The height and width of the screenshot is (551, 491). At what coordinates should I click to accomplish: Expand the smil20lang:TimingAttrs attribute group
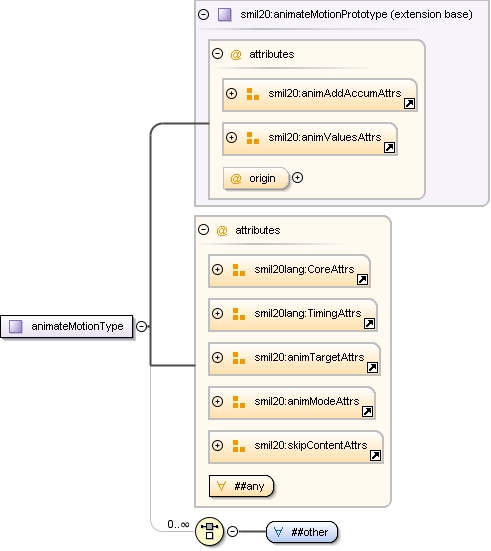coord(218,313)
